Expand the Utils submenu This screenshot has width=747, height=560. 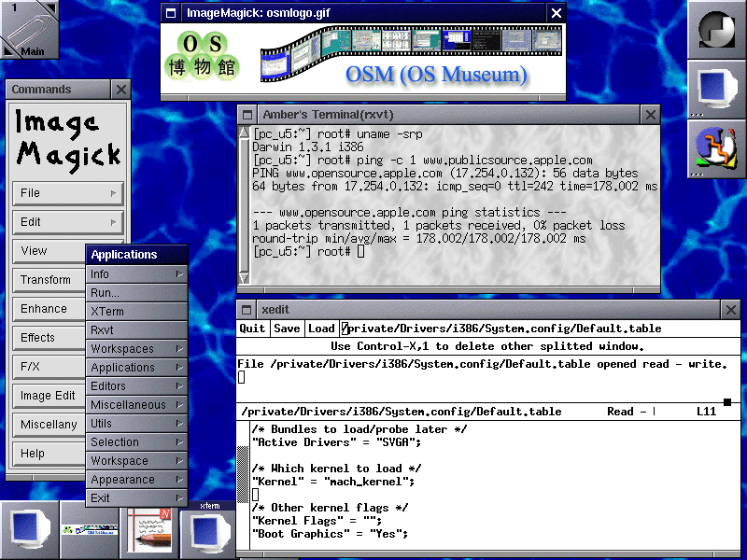coord(136,424)
